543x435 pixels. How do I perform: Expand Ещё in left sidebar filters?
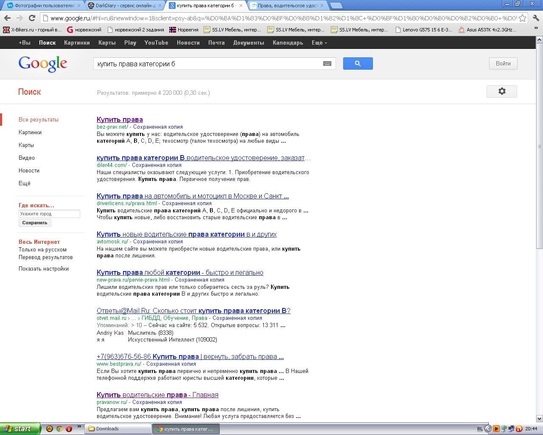pos(24,183)
